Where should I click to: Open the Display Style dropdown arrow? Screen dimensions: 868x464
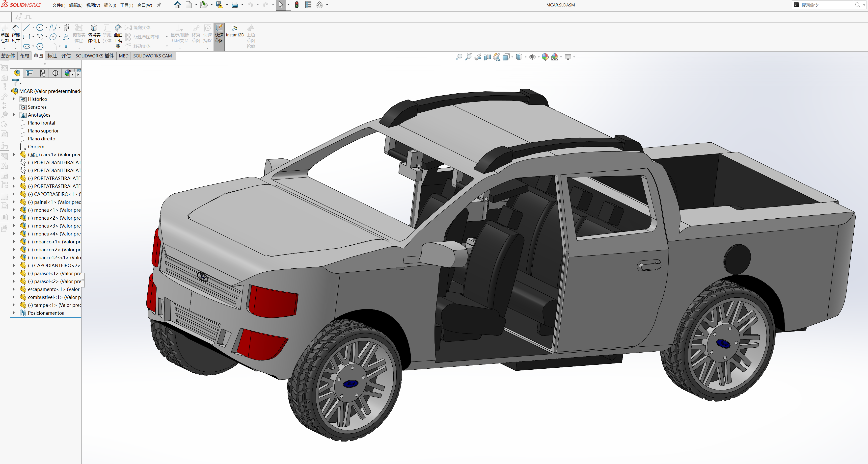(526, 57)
